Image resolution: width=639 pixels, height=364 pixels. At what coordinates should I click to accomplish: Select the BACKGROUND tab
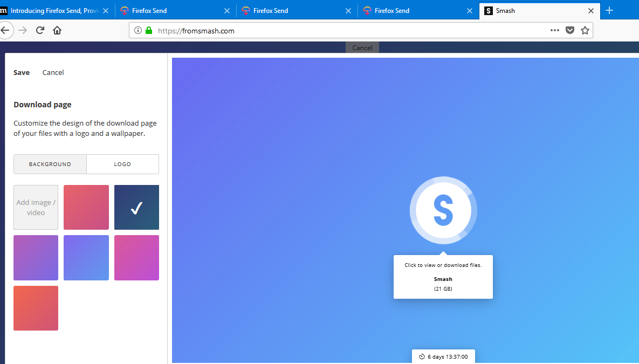click(50, 164)
